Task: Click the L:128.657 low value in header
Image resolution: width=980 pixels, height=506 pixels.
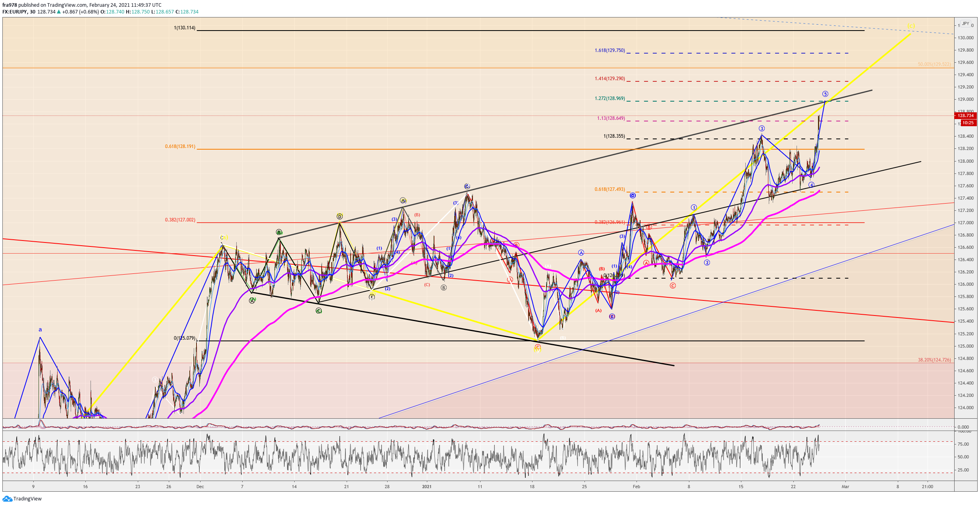Action: (163, 12)
